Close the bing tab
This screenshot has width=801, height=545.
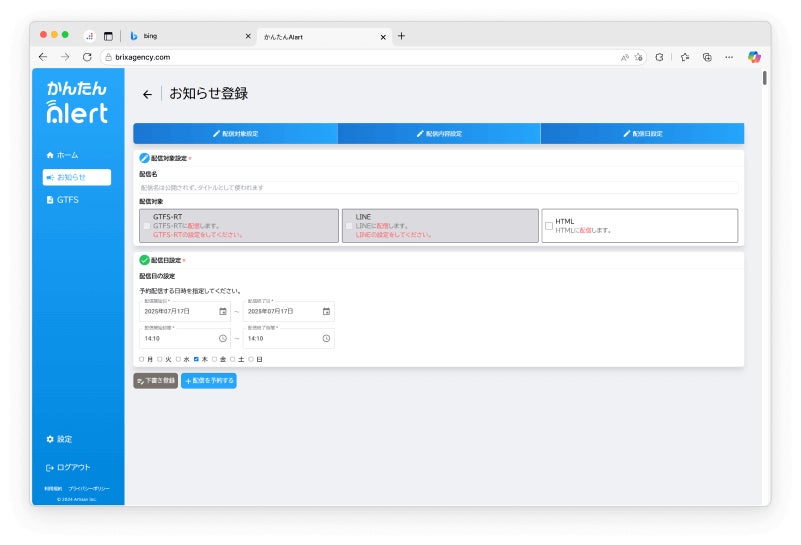[x=248, y=36]
